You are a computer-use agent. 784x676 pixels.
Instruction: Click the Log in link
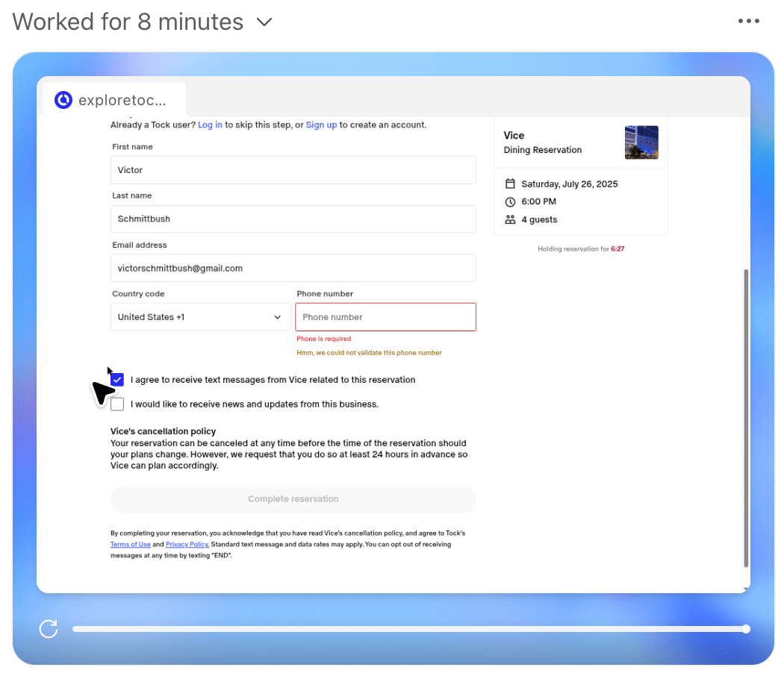pos(210,125)
